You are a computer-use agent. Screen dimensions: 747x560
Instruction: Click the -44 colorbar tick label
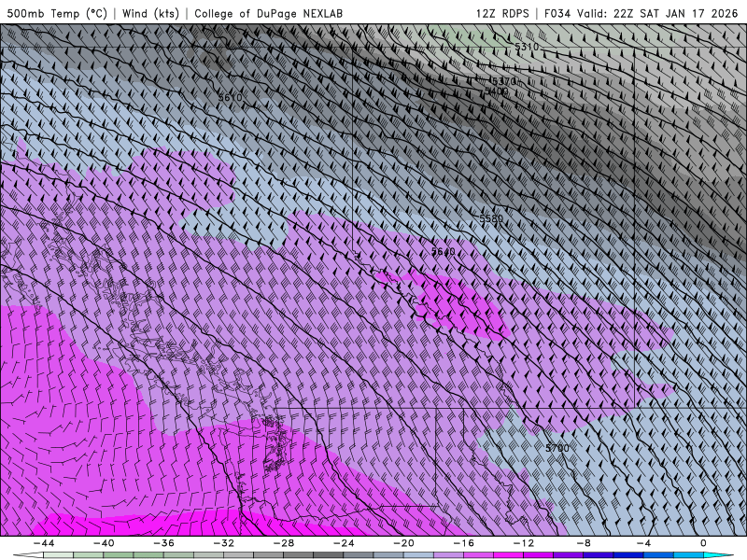tap(44, 543)
